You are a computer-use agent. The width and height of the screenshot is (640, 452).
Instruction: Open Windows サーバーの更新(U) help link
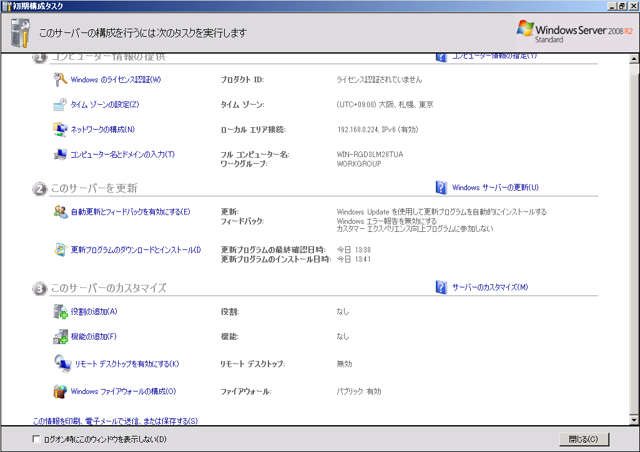[495, 187]
